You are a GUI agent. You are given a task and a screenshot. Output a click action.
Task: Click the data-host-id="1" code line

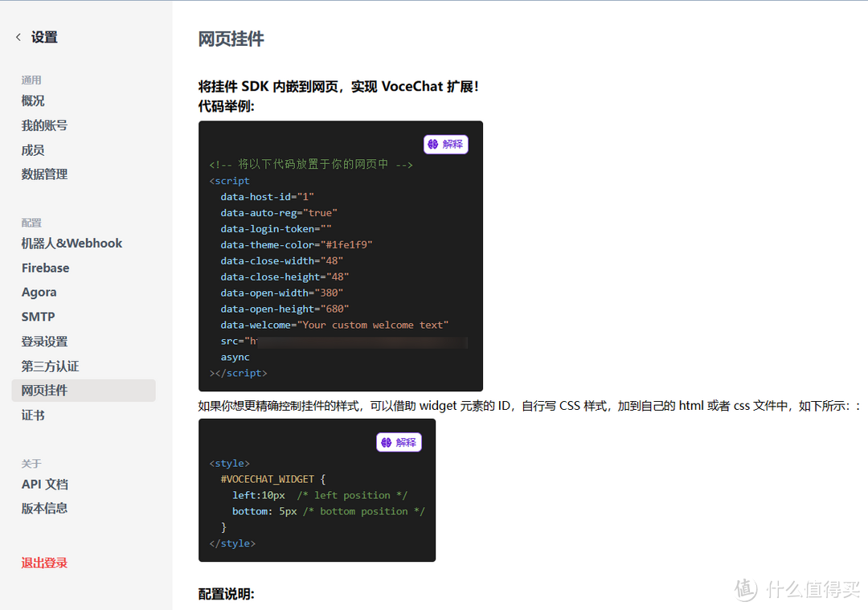click(x=268, y=197)
